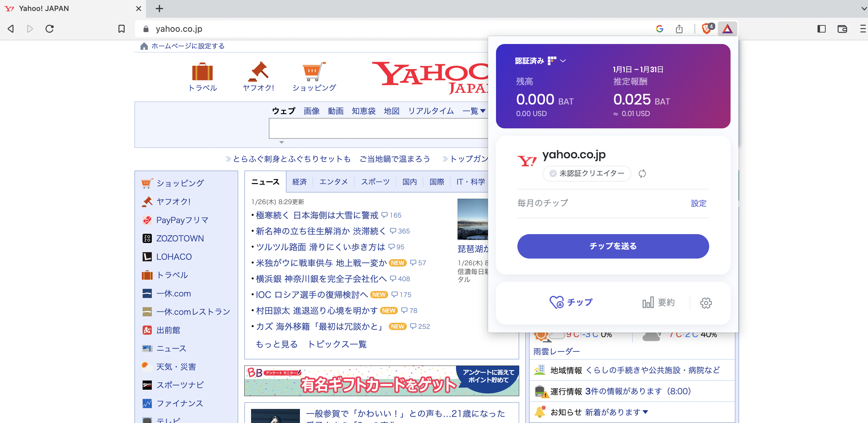Choose 知恵袋 search category
The width and height of the screenshot is (868, 423).
pos(363,111)
